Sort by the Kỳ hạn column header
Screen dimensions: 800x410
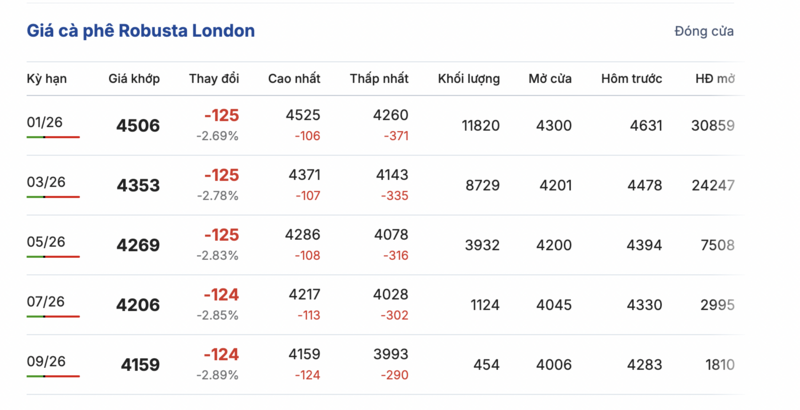46,79
